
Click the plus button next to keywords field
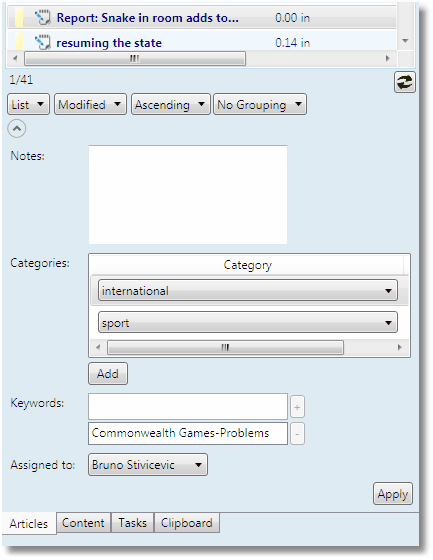click(x=297, y=407)
